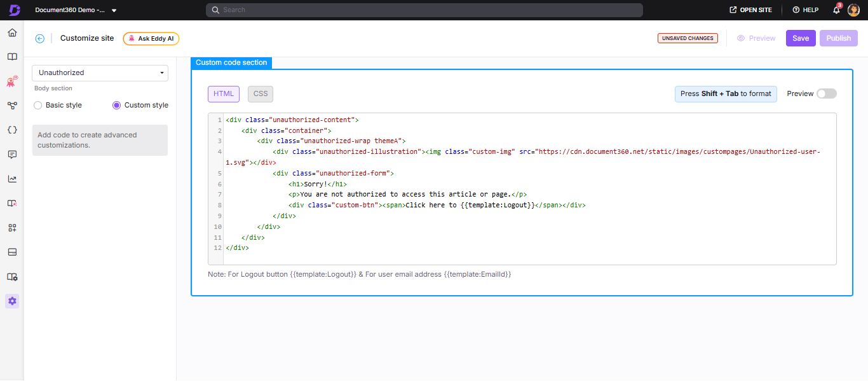868x381 pixels.
Task: Open the workflow nodes icon in sidebar
Action: tap(12, 106)
